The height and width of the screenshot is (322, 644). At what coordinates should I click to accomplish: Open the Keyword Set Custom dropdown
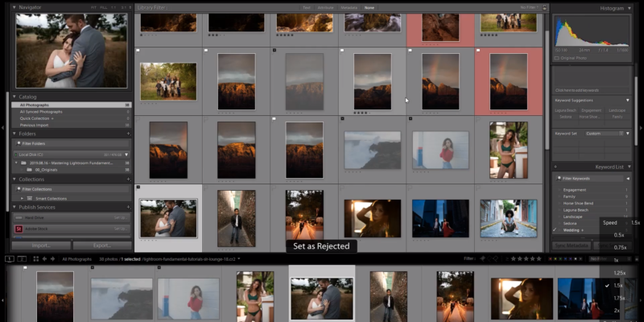point(605,134)
